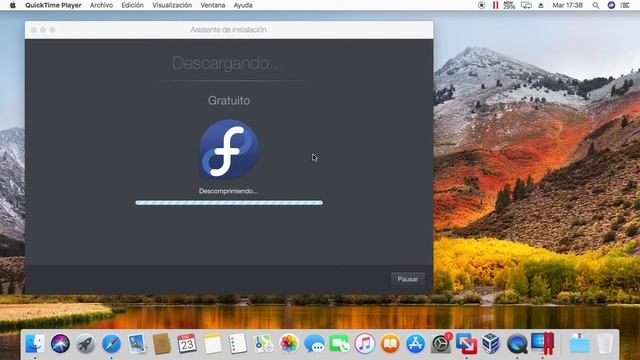640x360 pixels.
Task: Open Notes from the Dock
Action: tap(212, 343)
